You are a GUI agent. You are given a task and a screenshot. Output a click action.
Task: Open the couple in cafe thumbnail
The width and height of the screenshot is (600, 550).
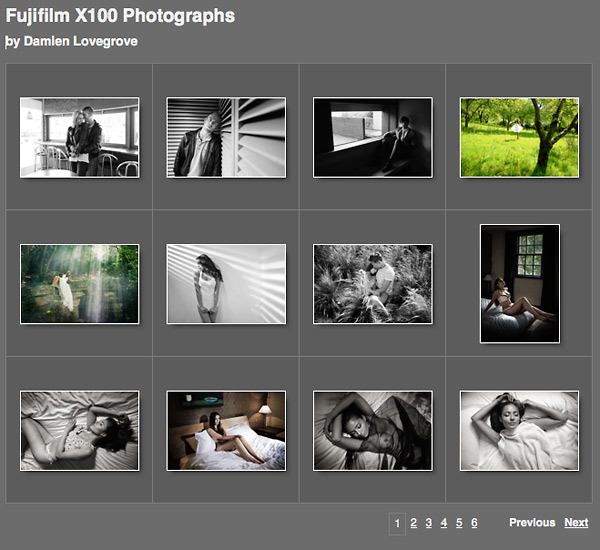(x=80, y=137)
